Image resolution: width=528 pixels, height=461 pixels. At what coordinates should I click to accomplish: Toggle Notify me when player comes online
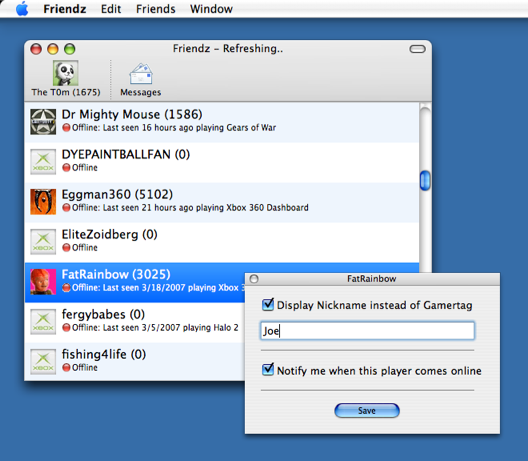[268, 370]
